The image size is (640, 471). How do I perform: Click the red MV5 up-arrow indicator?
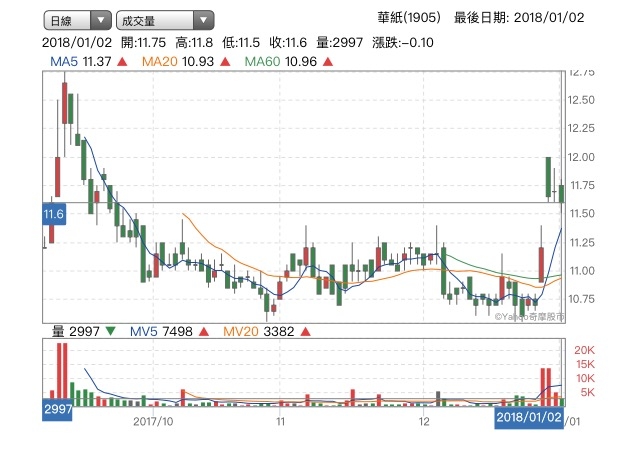tap(204, 331)
